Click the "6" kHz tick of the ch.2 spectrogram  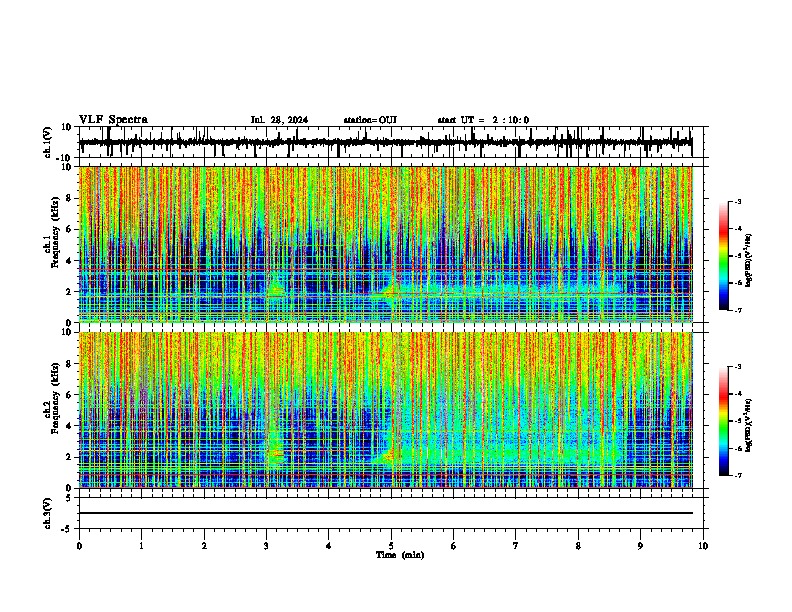point(70,395)
